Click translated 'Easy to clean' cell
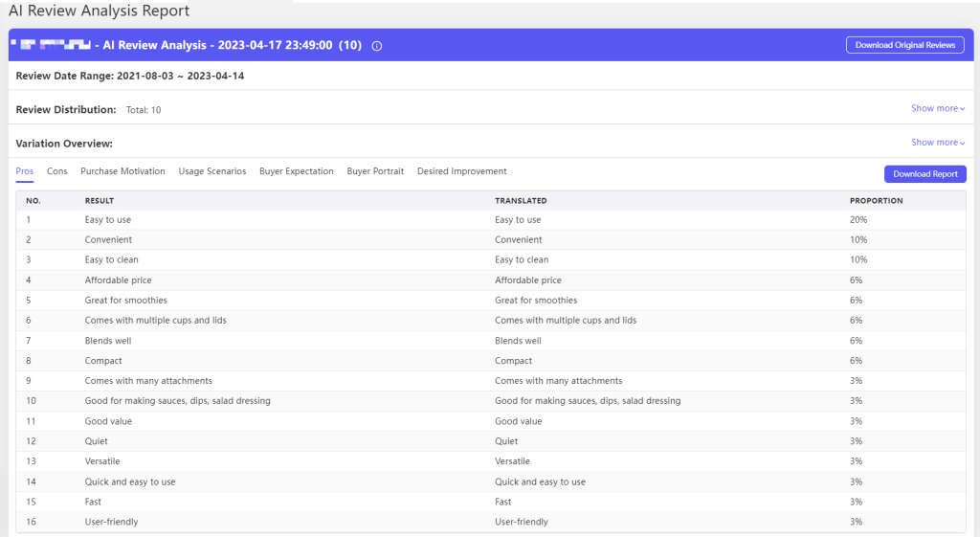This screenshot has width=980, height=537. (522, 259)
